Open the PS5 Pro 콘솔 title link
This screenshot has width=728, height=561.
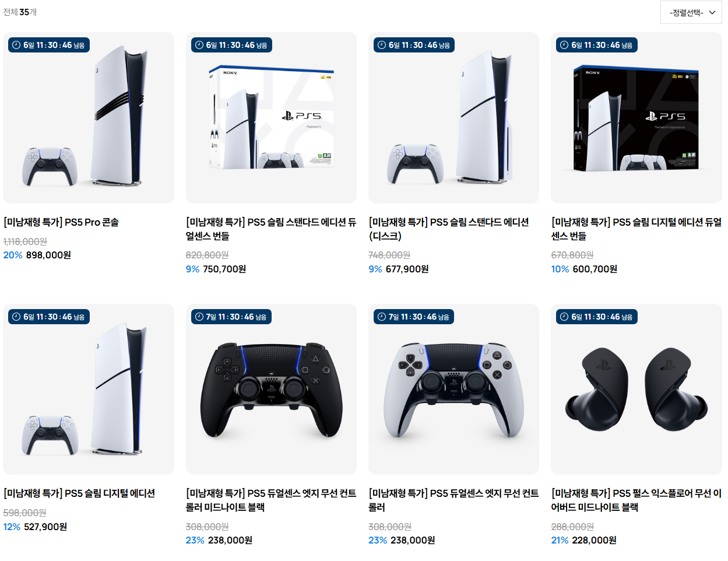pyautogui.click(x=61, y=222)
